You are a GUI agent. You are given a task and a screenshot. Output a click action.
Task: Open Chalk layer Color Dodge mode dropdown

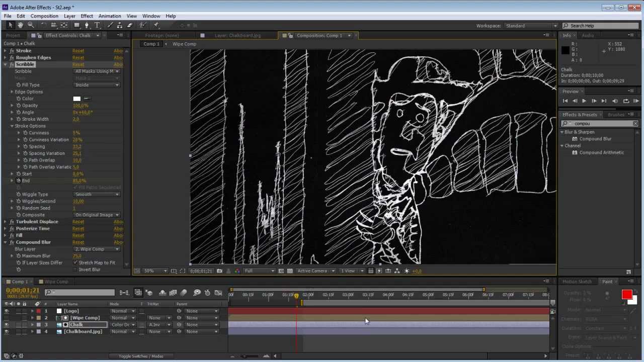coord(123,325)
